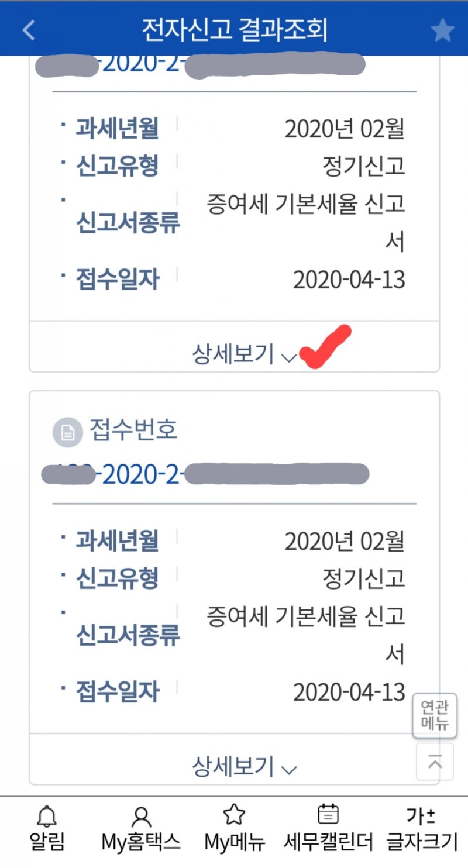Click the upward chevron to return to top
The height and width of the screenshot is (868, 468).
[435, 762]
